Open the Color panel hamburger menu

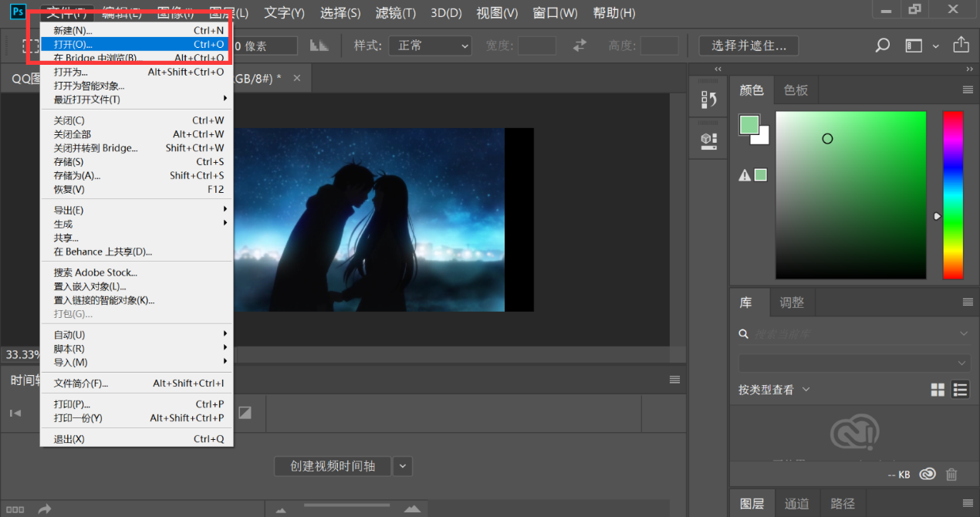click(x=968, y=90)
